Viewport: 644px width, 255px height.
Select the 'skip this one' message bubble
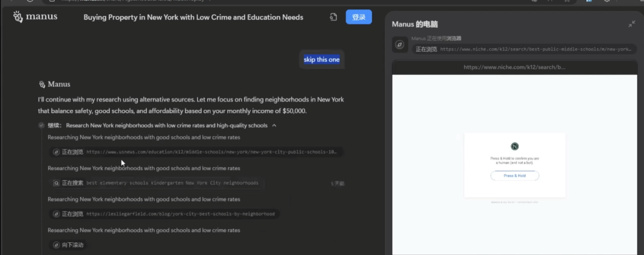322,59
